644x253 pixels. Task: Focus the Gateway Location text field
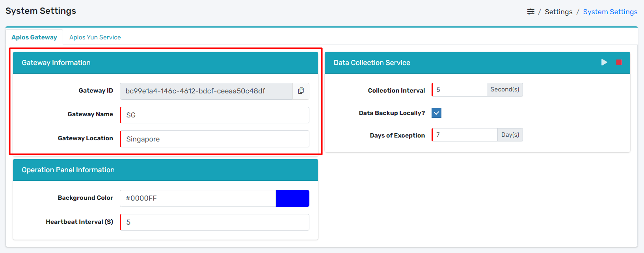click(x=214, y=139)
